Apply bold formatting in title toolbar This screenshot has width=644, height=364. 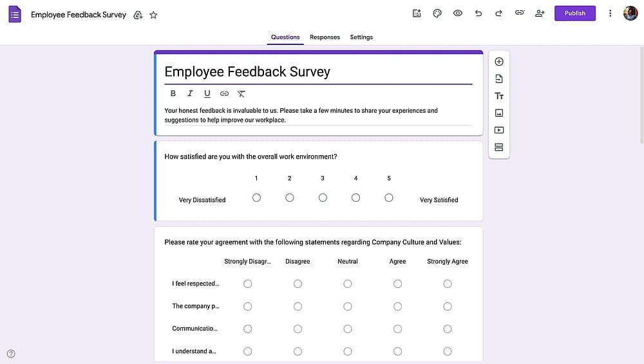(173, 93)
